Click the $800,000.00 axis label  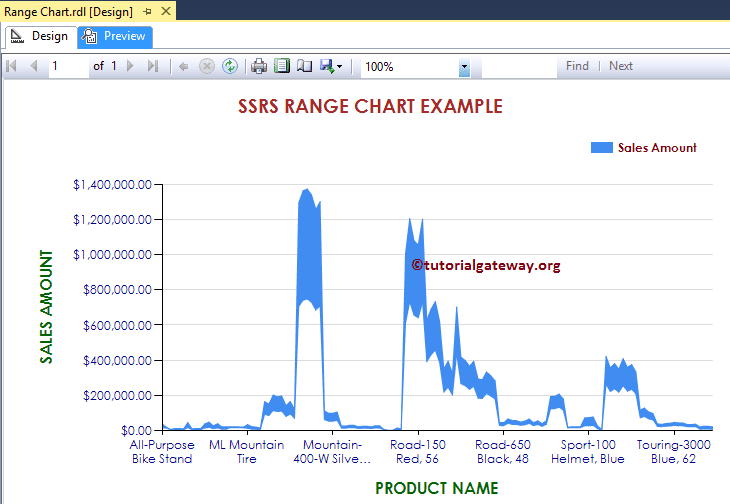[x=117, y=289]
